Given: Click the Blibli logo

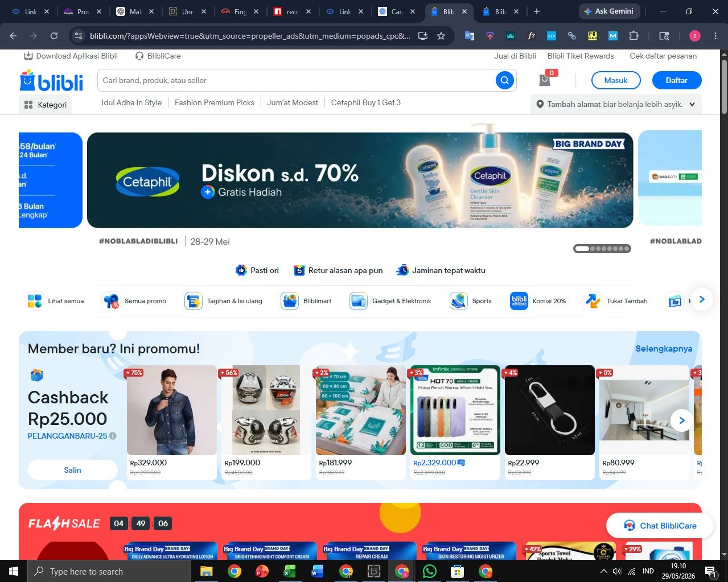Looking at the screenshot, I should click(52, 81).
